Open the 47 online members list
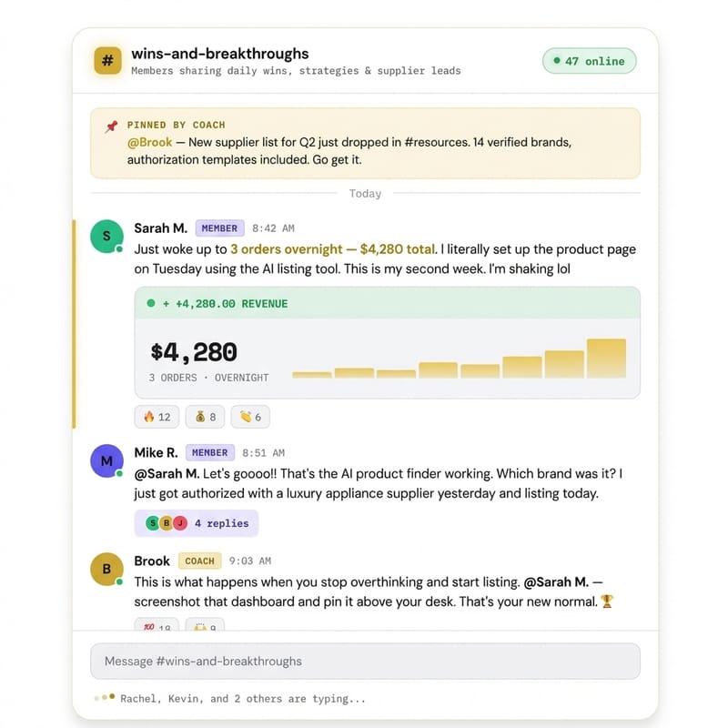This screenshot has height=728, width=728. click(589, 61)
